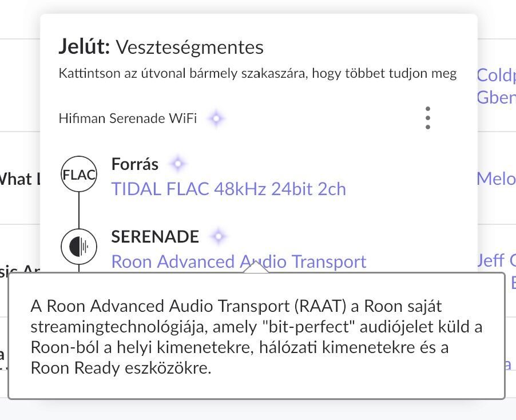This screenshot has width=516, height=420.
Task: Click the Hifiman Serenade WiFi device name
Action: coord(128,119)
